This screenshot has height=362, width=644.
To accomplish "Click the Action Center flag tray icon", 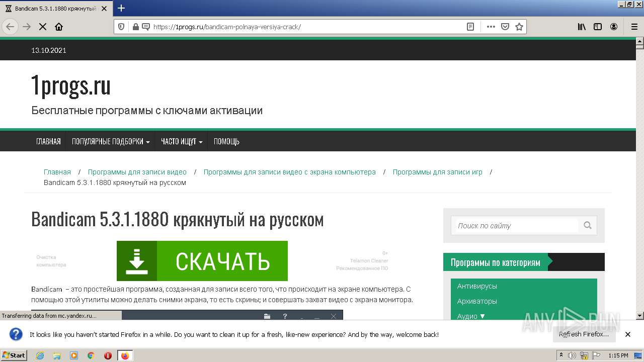I will pyautogui.click(x=597, y=355).
